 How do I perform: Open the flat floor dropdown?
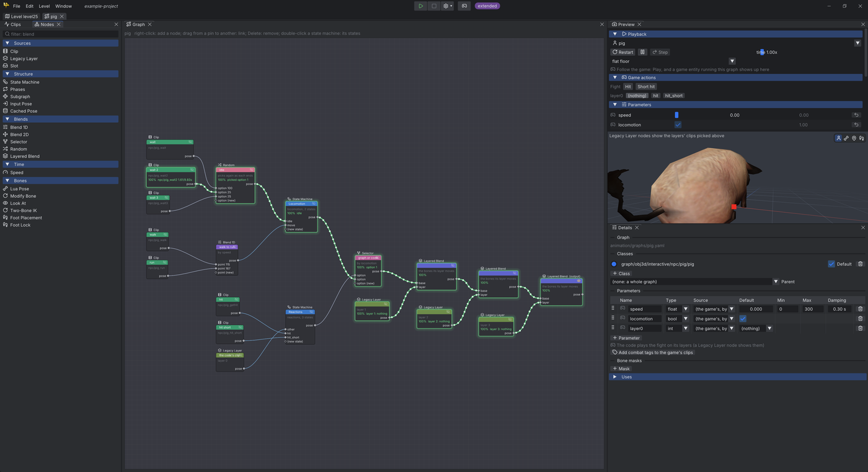[x=732, y=61]
